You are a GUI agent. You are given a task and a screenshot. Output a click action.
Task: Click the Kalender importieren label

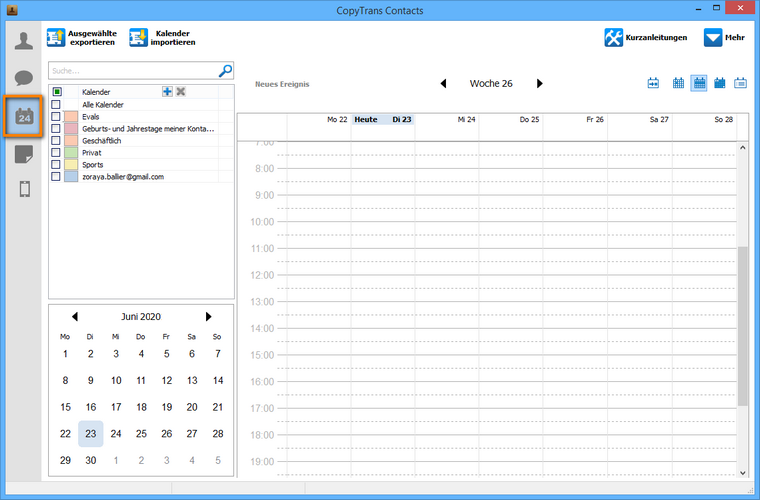[173, 38]
